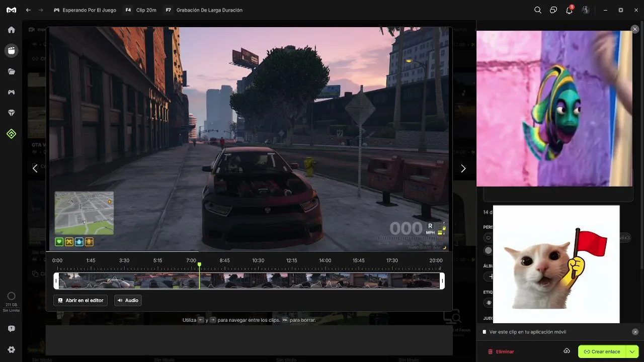Open the games controller section
Image resolution: width=644 pixels, height=362 pixels.
[x=11, y=92]
